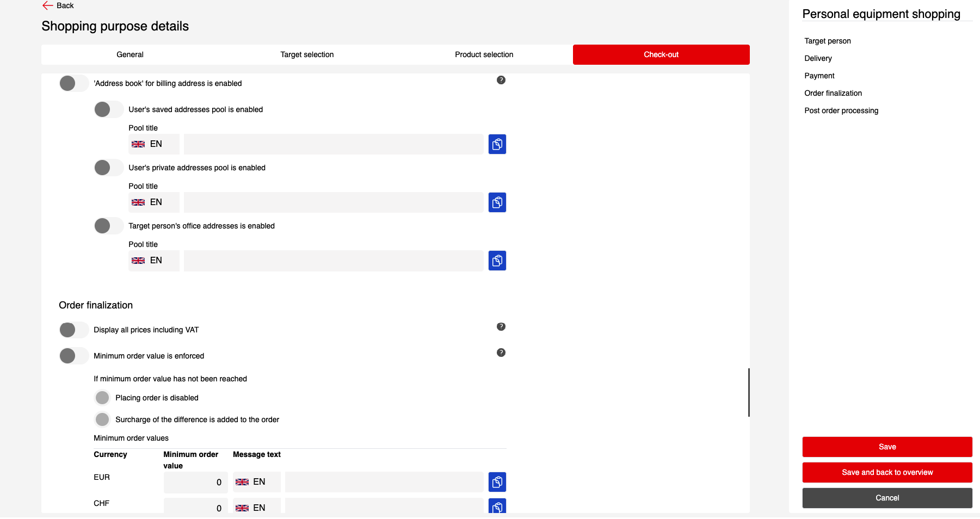Click the EUR minimum order value field

click(195, 482)
